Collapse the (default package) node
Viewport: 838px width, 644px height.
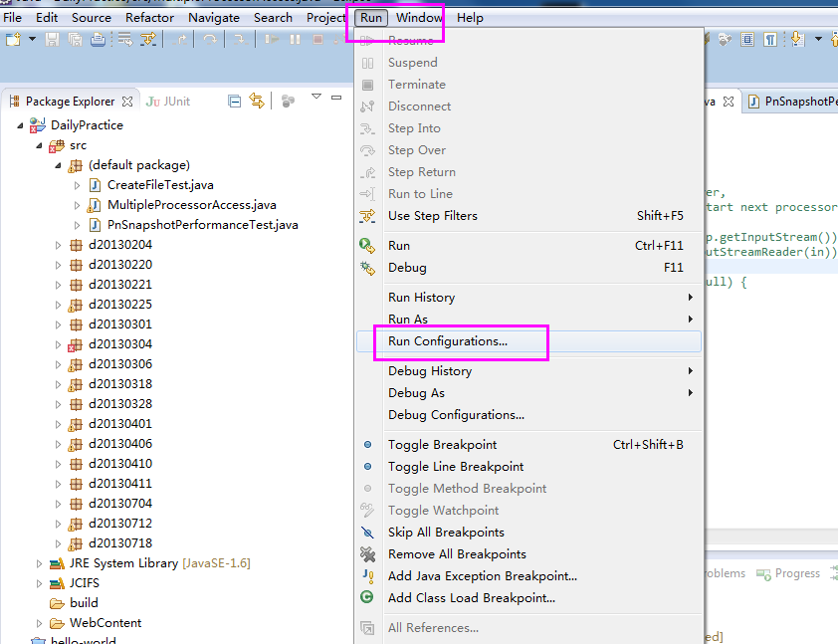coord(59,165)
